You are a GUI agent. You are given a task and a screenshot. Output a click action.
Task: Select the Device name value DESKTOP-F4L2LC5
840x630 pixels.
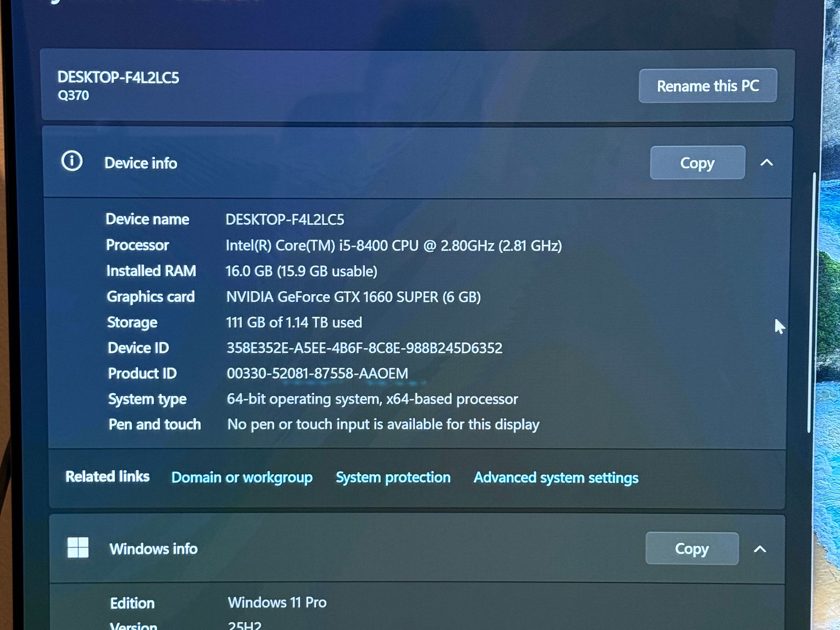tap(285, 220)
